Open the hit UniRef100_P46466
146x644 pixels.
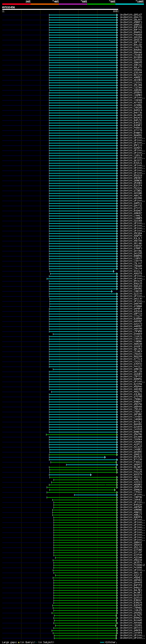click(131, 35)
